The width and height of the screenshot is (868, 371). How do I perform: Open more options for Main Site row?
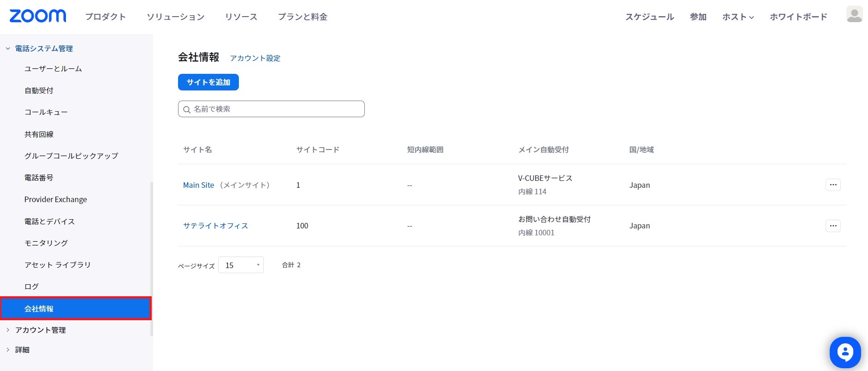833,185
